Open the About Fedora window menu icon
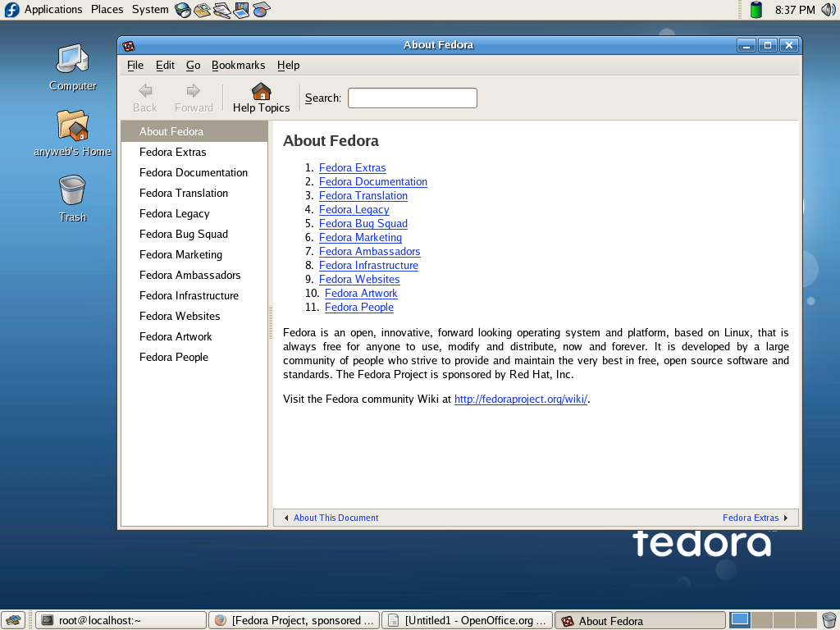840x630 pixels. (129, 46)
